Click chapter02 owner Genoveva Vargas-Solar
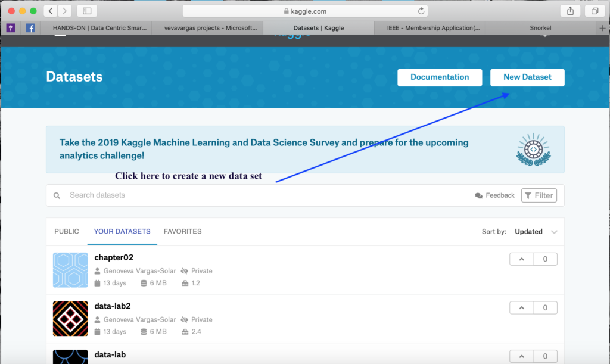The width and height of the screenshot is (610, 364). [x=139, y=271]
